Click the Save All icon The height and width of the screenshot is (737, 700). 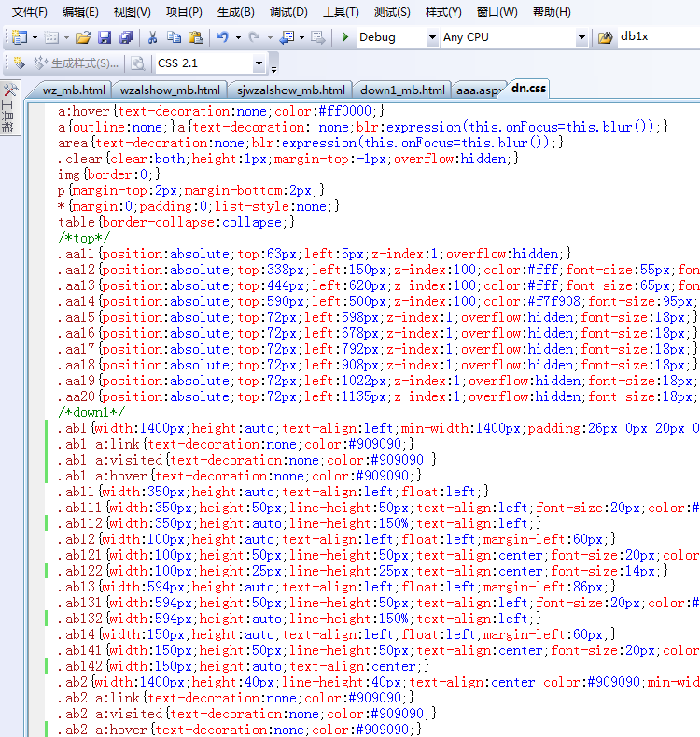coord(125,37)
